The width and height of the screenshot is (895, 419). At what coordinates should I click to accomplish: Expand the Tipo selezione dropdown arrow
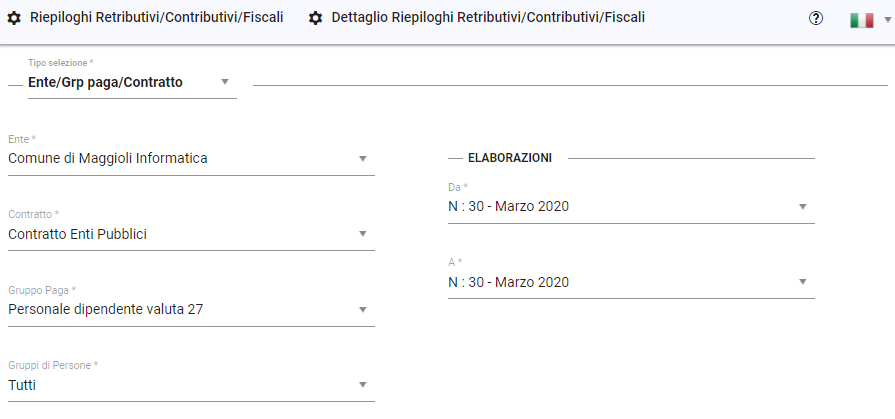pyautogui.click(x=224, y=82)
